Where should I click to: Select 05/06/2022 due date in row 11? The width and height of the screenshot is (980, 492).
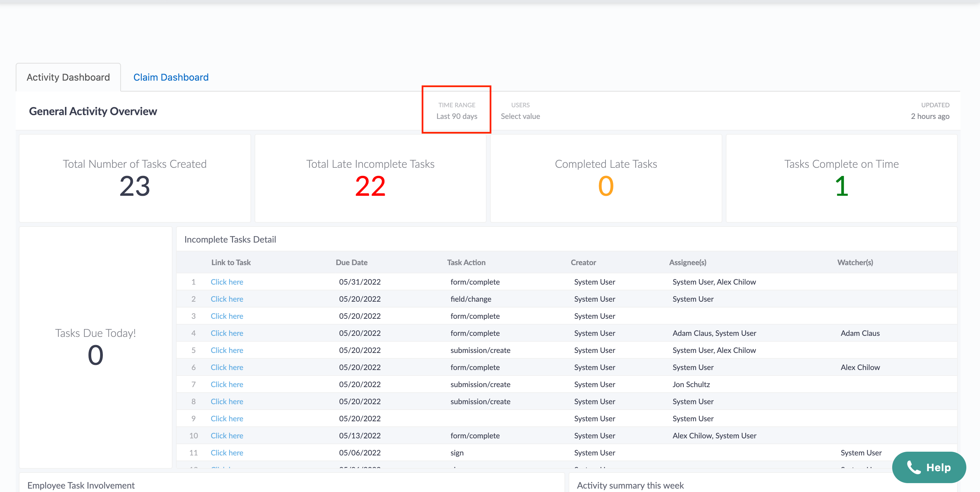click(x=360, y=453)
